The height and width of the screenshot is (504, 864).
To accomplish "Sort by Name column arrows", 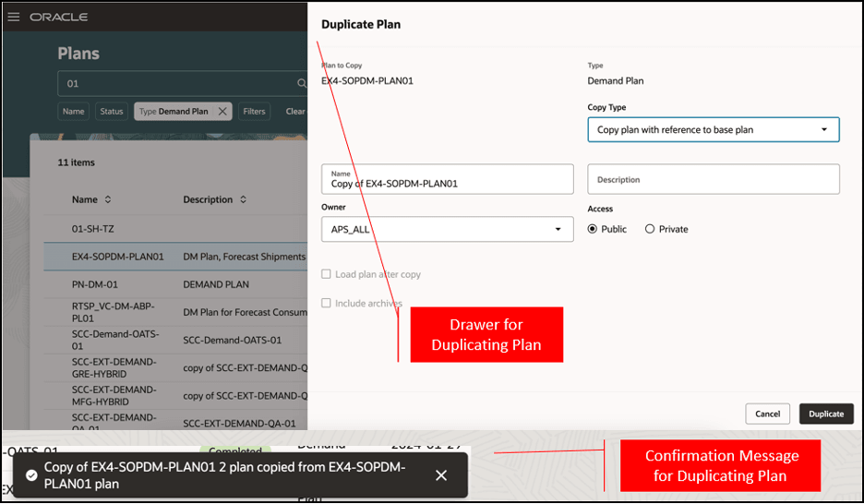I will (x=108, y=199).
